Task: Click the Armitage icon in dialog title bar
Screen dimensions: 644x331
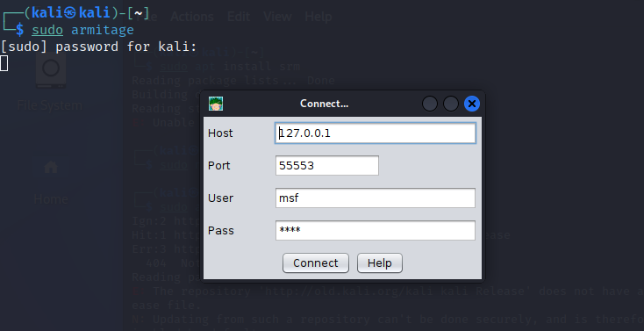Action: tap(216, 104)
